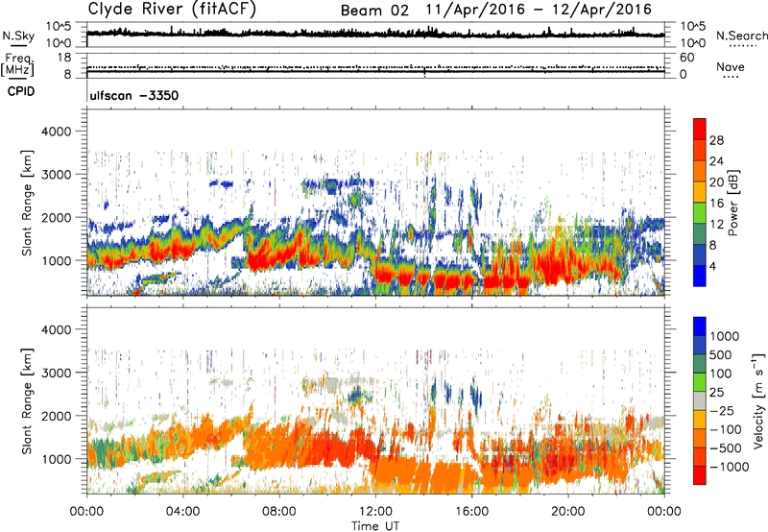The image size is (768, 532).
Task: Click the 'Clyde River (fitACF)' title text
Action: click(x=172, y=9)
